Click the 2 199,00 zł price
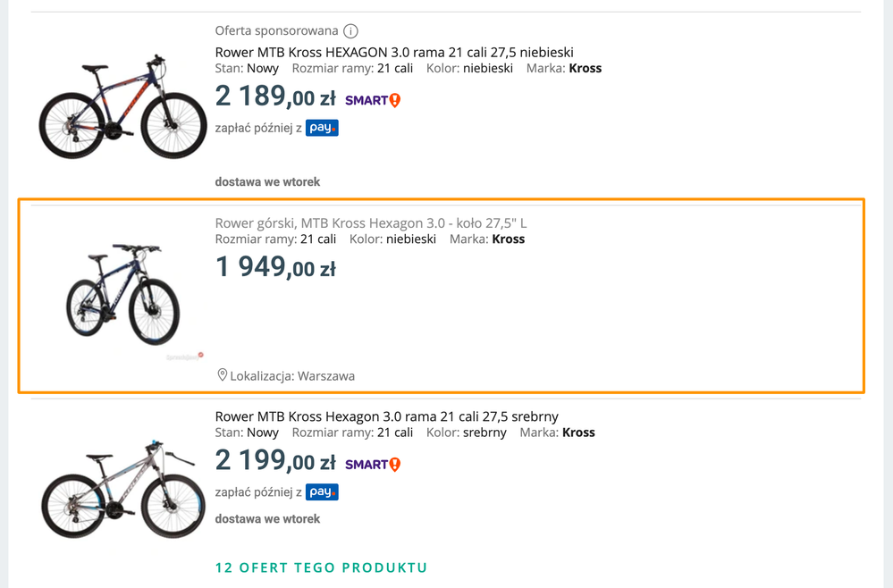Viewport: 893px width, 588px height. point(275,460)
